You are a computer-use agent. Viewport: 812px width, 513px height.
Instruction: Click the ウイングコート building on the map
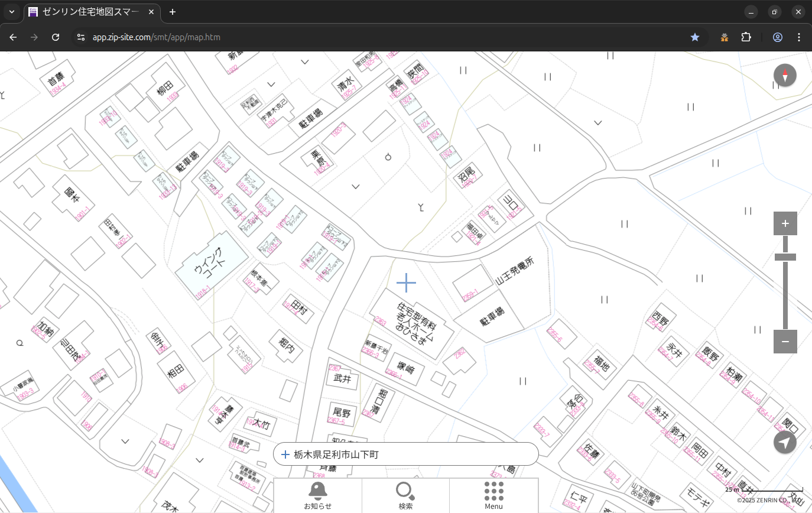(211, 266)
